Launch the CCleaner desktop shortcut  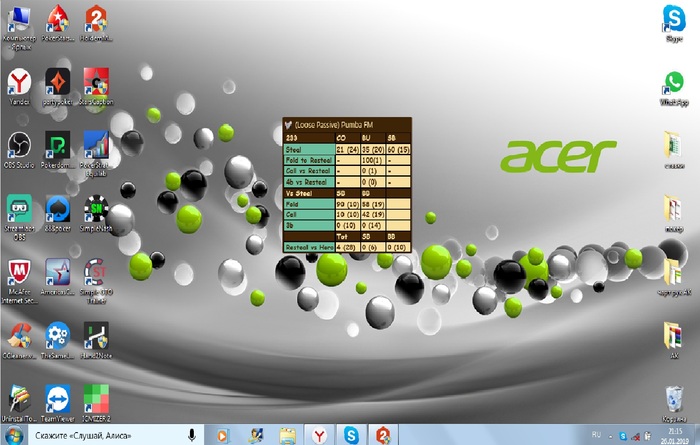pyautogui.click(x=19, y=340)
